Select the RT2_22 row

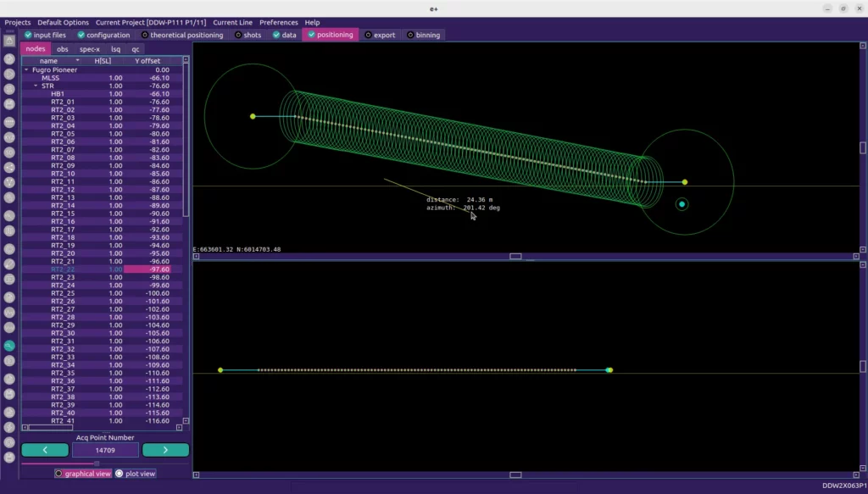click(102, 269)
